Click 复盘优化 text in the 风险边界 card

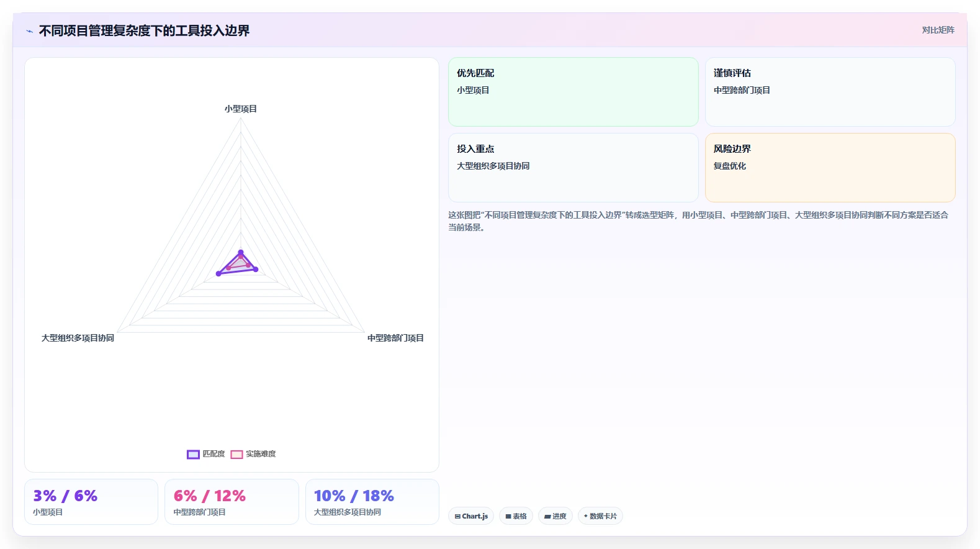(730, 166)
